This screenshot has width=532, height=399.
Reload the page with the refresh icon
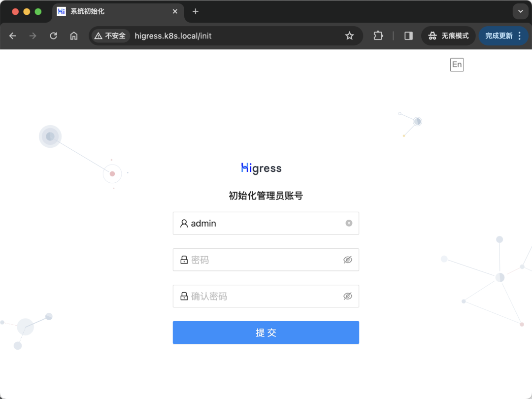coord(53,36)
